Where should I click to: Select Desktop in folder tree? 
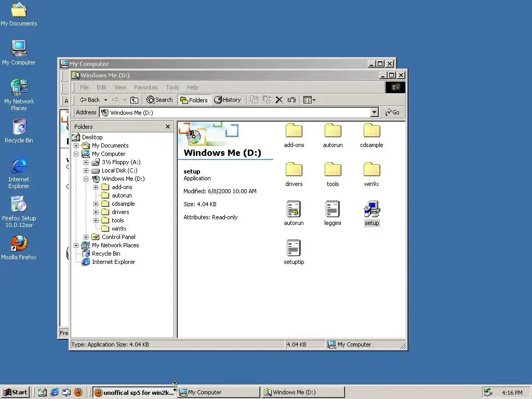click(92, 137)
